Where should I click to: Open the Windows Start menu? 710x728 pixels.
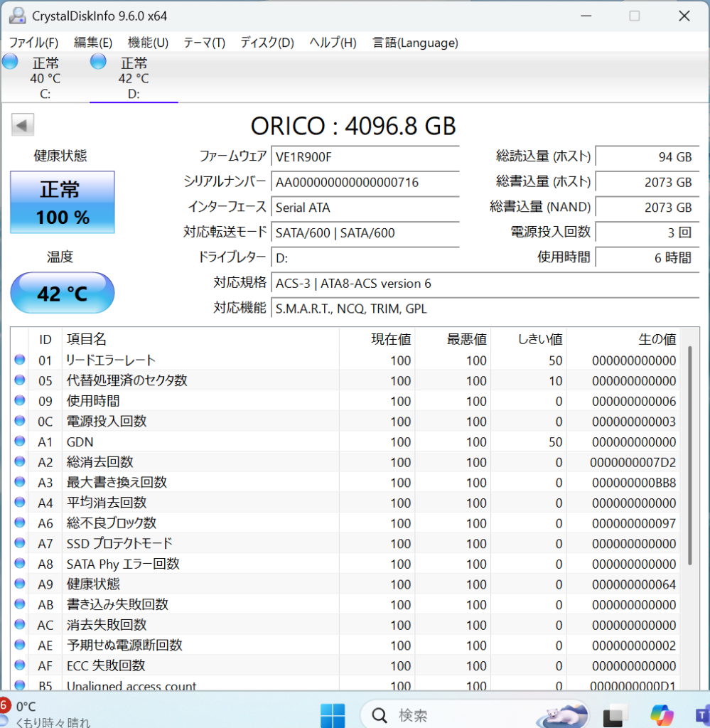click(333, 715)
